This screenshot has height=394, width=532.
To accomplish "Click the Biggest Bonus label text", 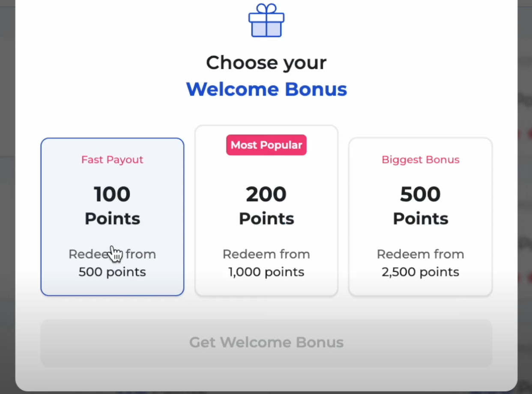I will point(420,160).
